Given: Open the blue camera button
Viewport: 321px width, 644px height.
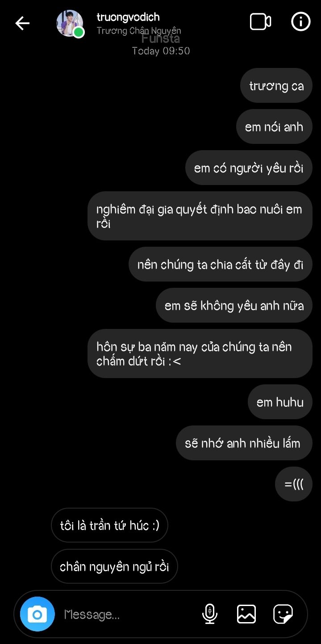Looking at the screenshot, I should pyautogui.click(x=38, y=614).
